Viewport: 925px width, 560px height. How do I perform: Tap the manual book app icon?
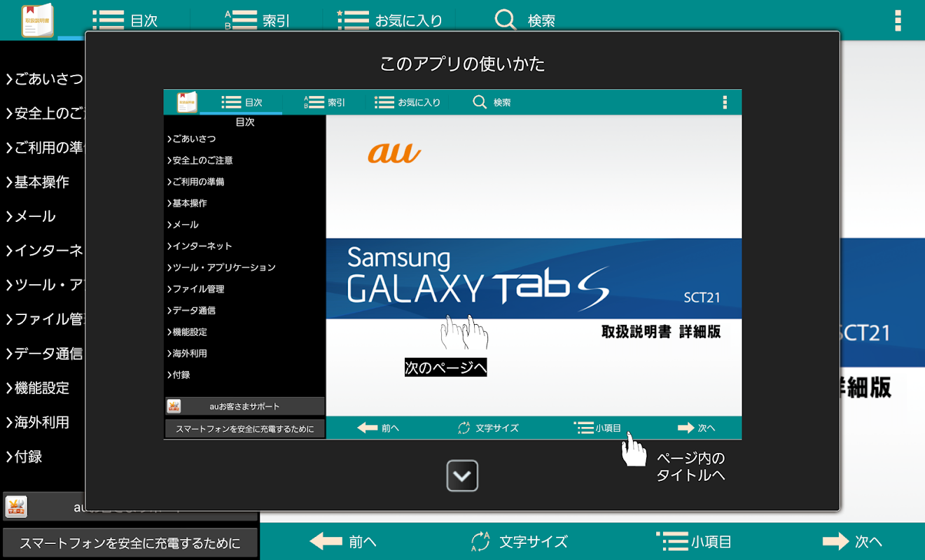coord(37,20)
